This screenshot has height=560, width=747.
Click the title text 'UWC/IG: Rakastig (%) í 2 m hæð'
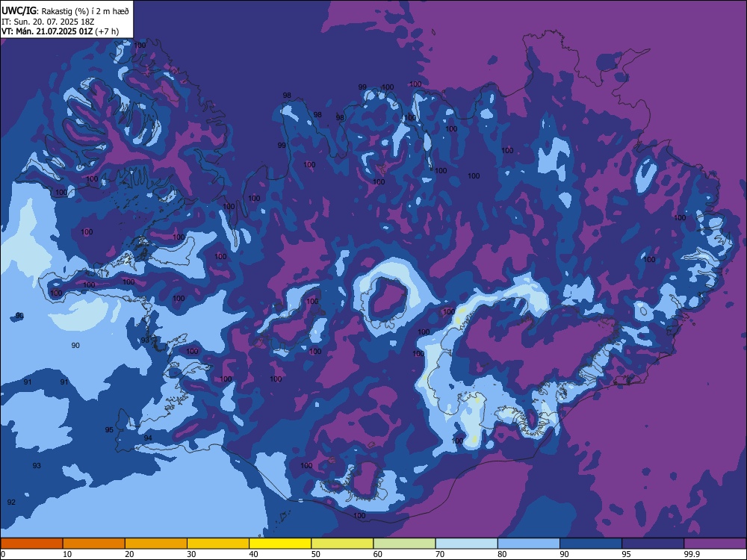pos(65,11)
